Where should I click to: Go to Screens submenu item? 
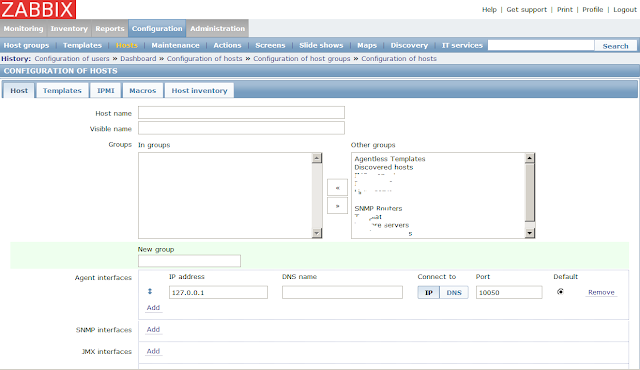pos(270,45)
